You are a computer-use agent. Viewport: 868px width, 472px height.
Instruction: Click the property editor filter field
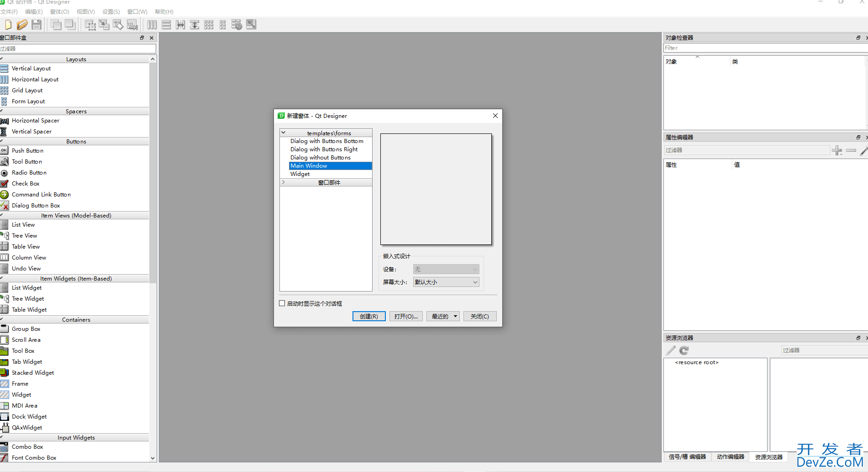[x=747, y=150]
